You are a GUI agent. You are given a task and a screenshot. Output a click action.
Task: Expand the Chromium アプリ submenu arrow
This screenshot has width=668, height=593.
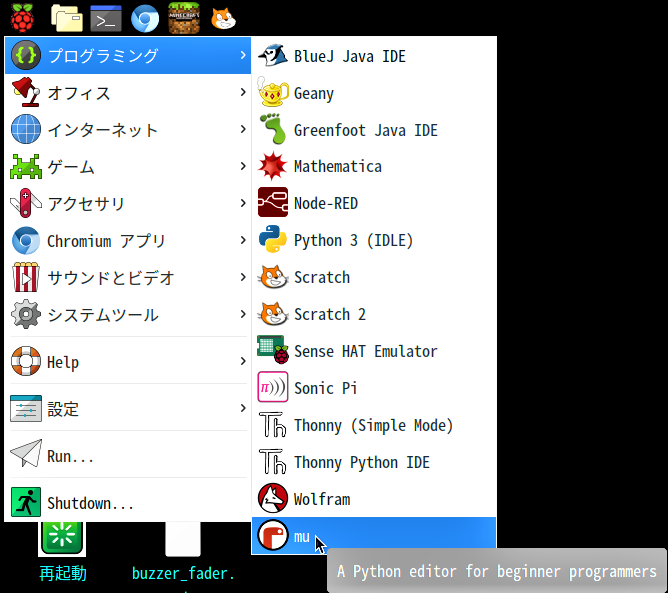point(243,240)
